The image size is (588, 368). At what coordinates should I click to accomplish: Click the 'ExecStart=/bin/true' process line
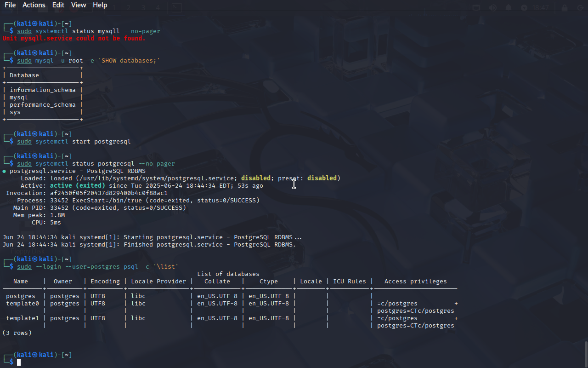138,200
